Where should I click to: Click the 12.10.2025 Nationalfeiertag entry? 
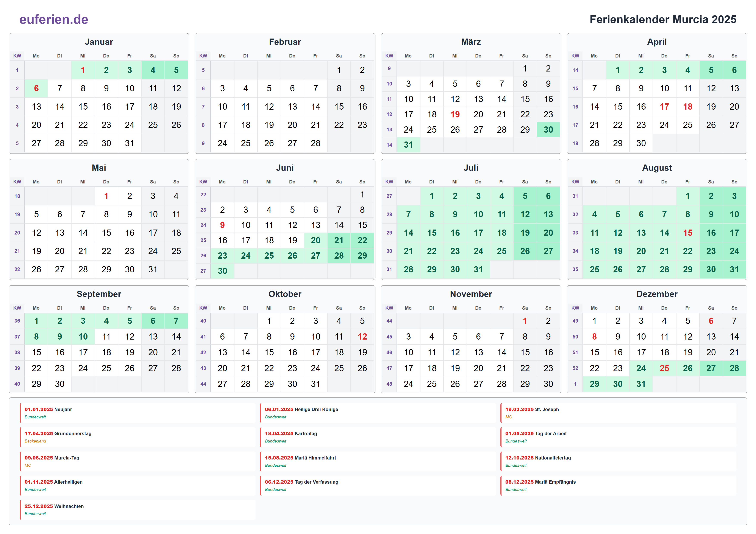[618, 461]
